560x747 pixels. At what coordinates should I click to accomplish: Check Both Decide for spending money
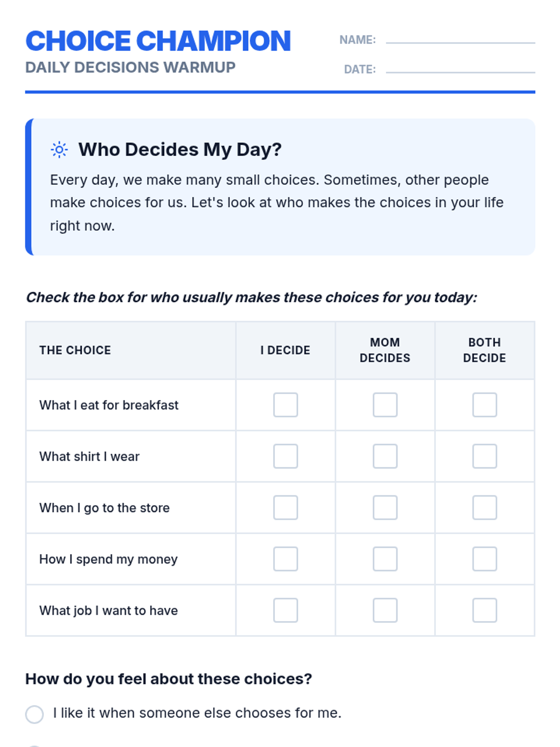[x=484, y=559]
